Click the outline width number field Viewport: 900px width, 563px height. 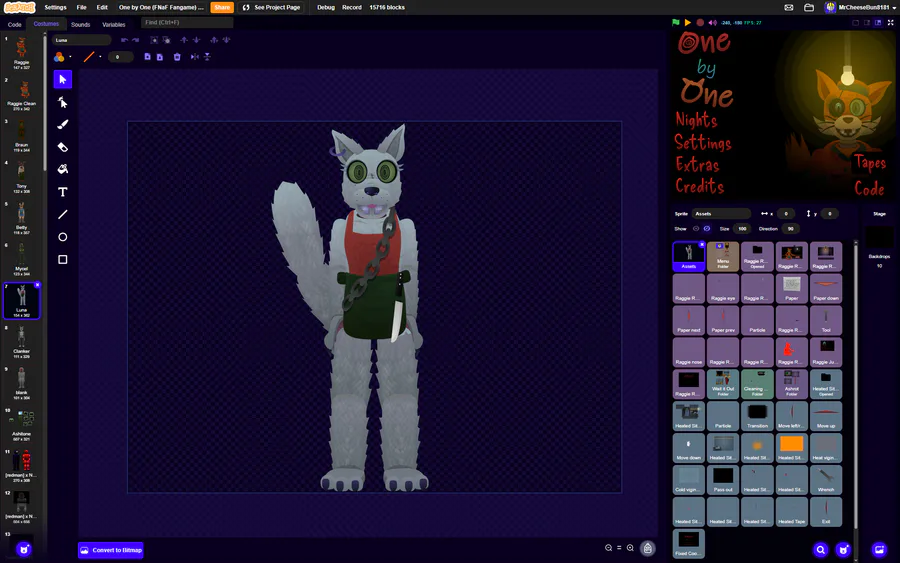121,57
